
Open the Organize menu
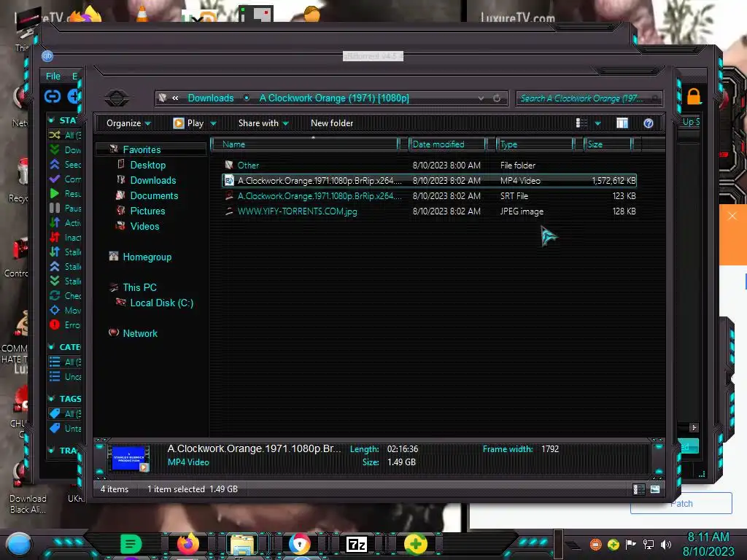(x=128, y=123)
